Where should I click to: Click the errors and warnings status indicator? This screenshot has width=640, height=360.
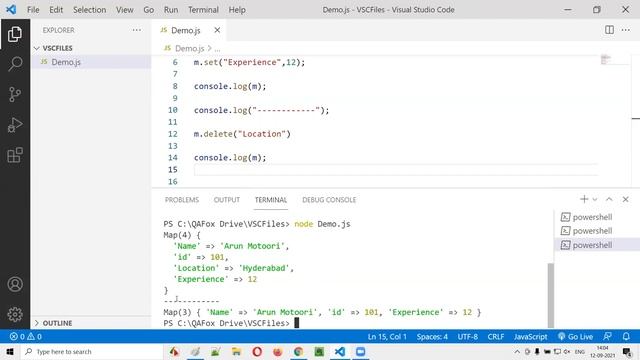pos(25,337)
